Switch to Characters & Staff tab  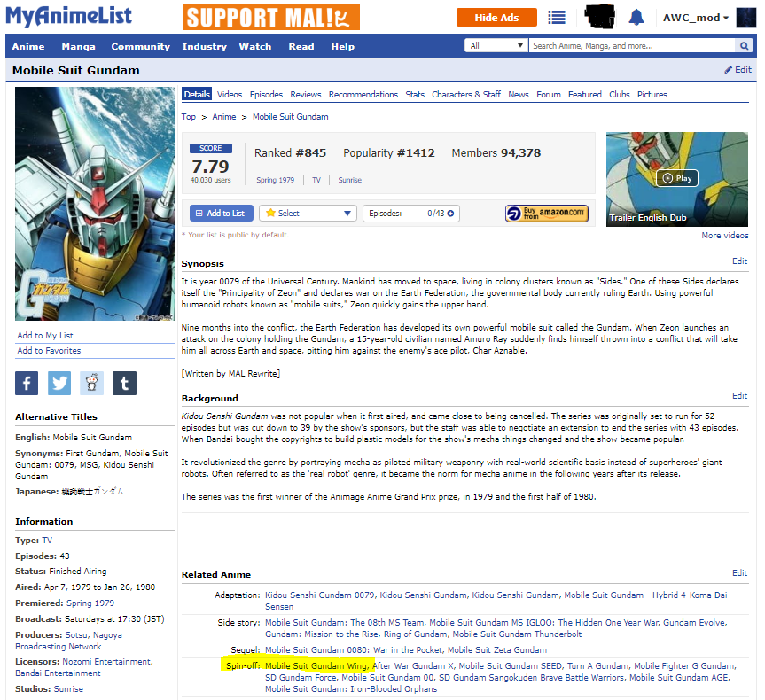(x=466, y=94)
